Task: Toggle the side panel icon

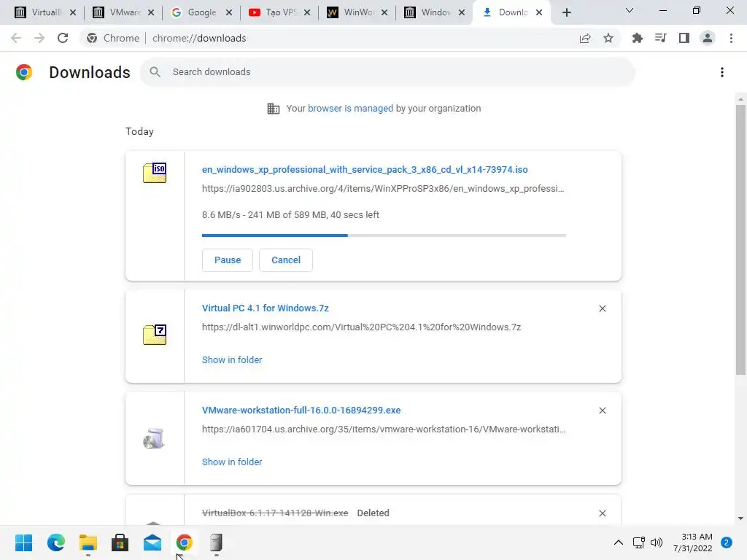Action: tap(684, 38)
